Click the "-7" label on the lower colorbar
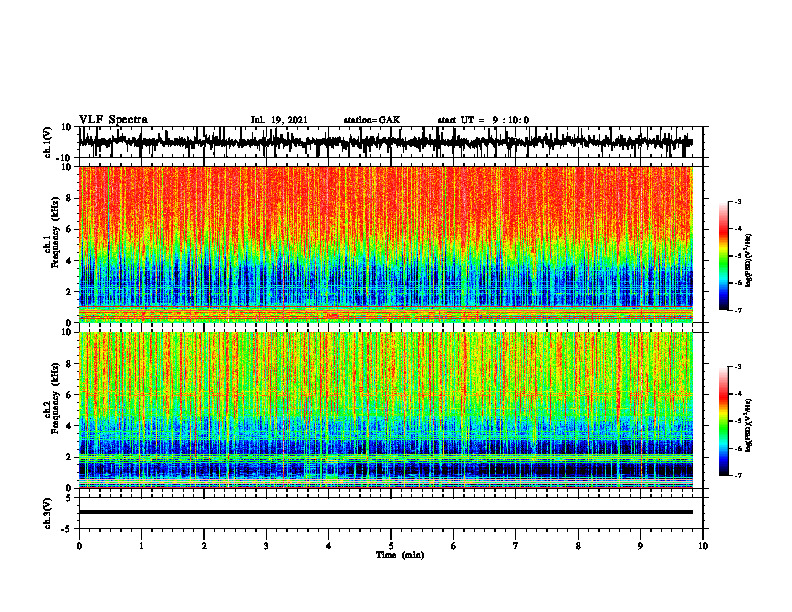792x612 pixels. [x=737, y=475]
